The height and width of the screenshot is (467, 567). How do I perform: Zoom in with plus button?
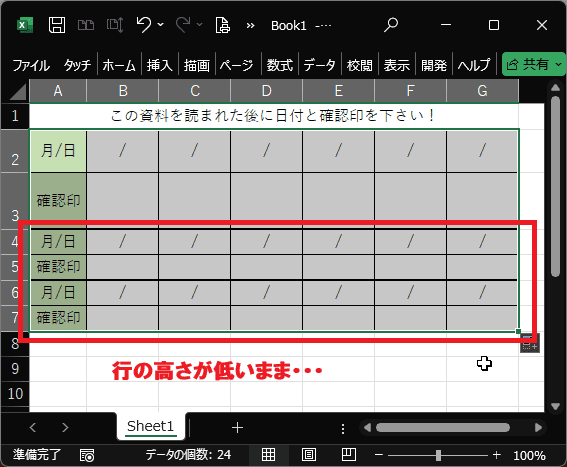[497, 455]
